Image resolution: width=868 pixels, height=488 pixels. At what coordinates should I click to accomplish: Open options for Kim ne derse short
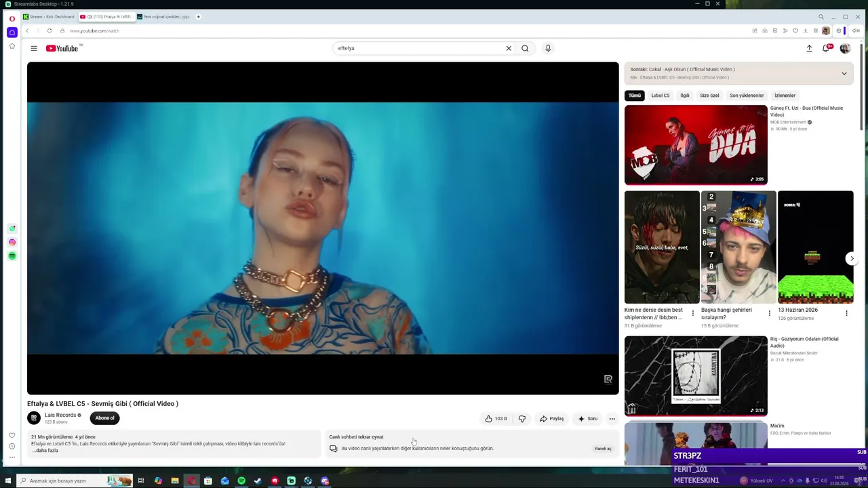click(692, 313)
